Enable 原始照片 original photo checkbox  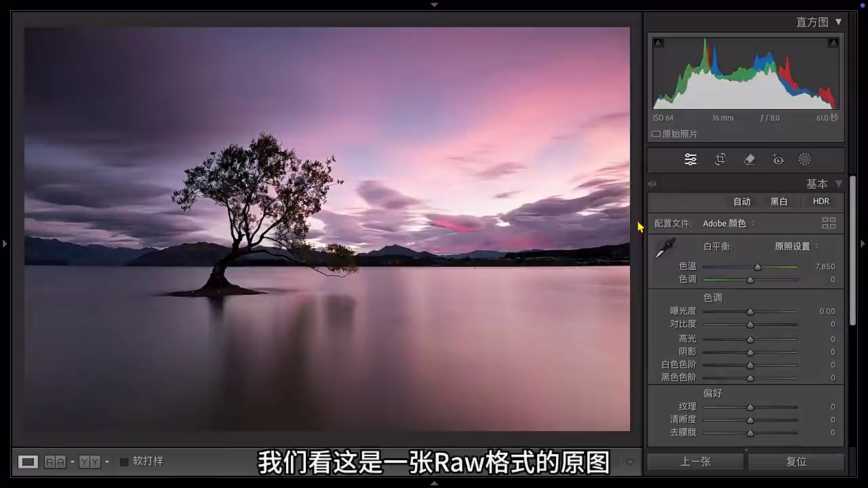(x=656, y=134)
